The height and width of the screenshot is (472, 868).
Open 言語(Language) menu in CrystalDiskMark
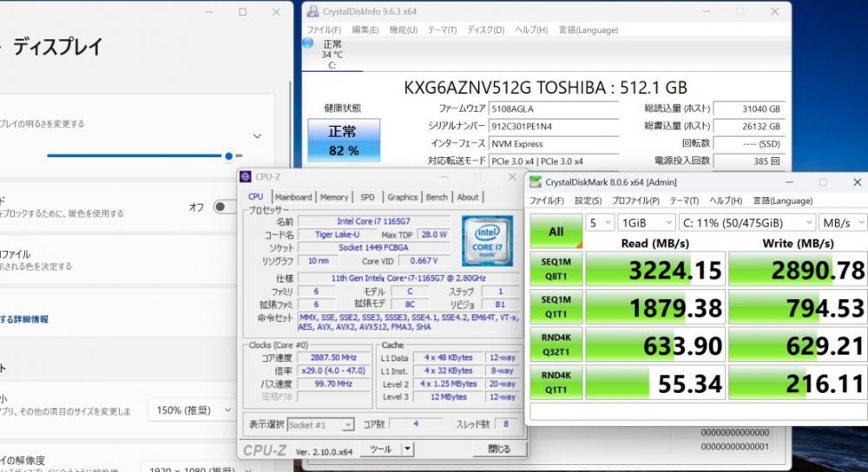pyautogui.click(x=783, y=201)
